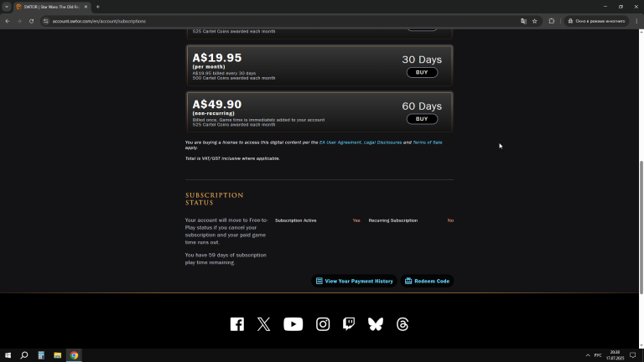Open Windows taskbar search
644x362 pixels.
pyautogui.click(x=24, y=355)
